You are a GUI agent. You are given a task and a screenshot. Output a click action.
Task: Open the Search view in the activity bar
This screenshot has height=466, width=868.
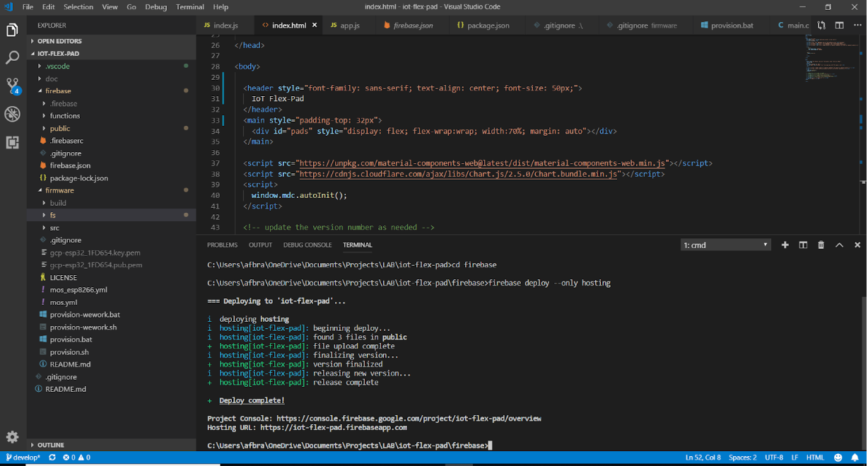point(12,58)
